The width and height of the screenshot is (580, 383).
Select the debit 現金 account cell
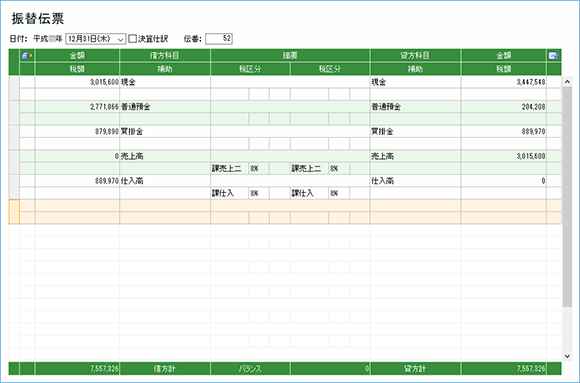165,82
